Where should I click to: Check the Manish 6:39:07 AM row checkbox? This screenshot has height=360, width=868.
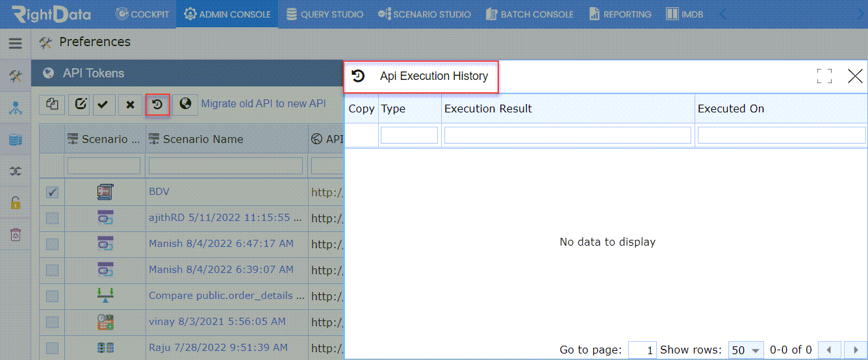tap(52, 270)
